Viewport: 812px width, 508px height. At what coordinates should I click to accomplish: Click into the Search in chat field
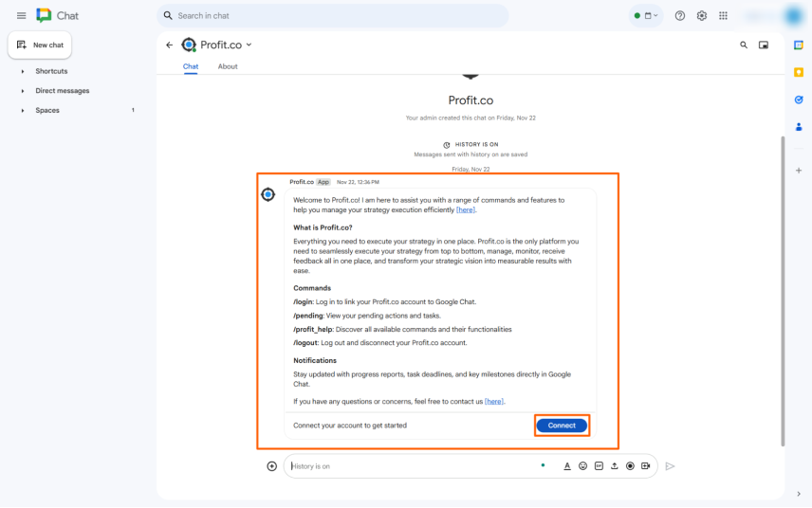pyautogui.click(x=332, y=15)
